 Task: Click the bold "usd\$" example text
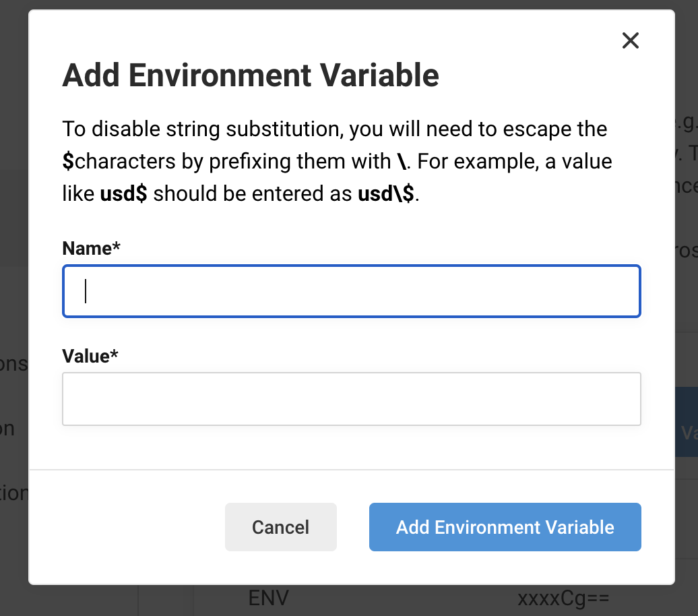(388, 194)
